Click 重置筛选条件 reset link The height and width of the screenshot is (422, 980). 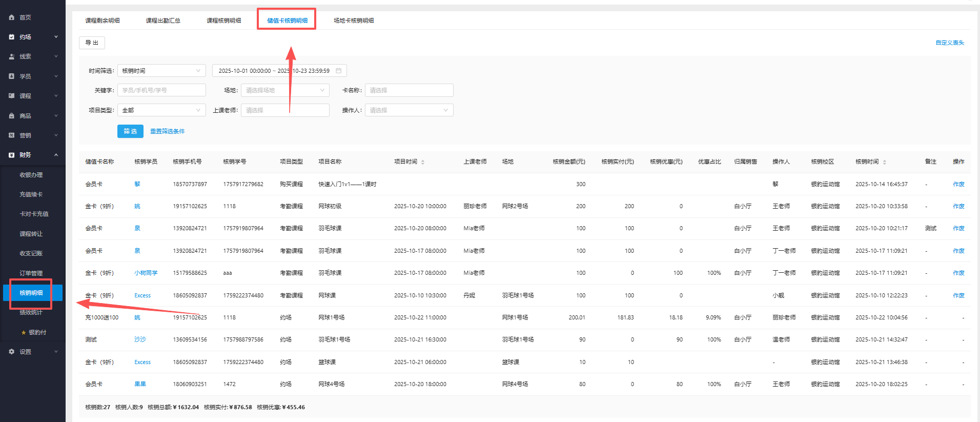(168, 131)
